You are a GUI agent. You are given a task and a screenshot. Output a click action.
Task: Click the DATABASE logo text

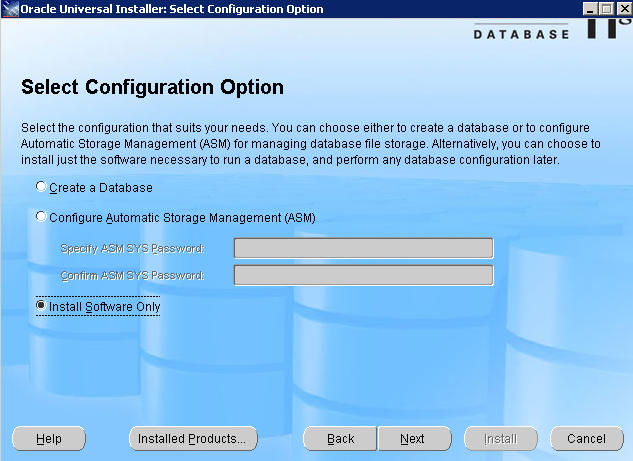[521, 35]
